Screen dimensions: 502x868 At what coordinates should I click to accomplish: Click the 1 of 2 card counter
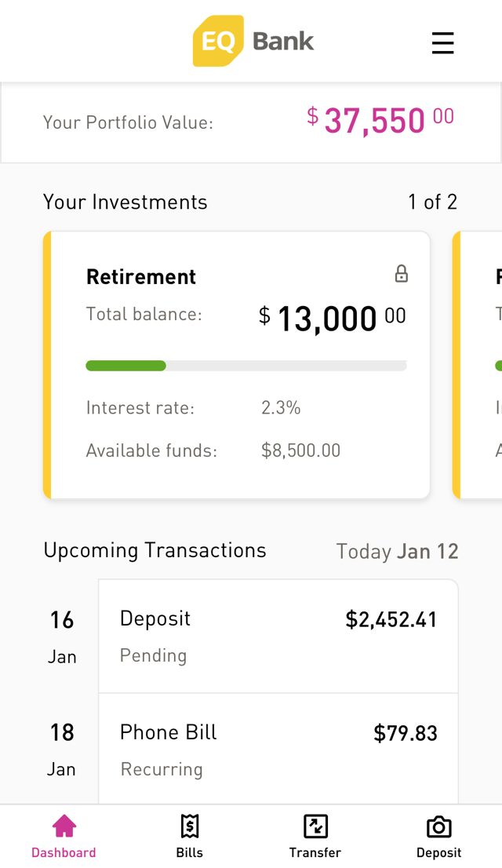pyautogui.click(x=432, y=202)
